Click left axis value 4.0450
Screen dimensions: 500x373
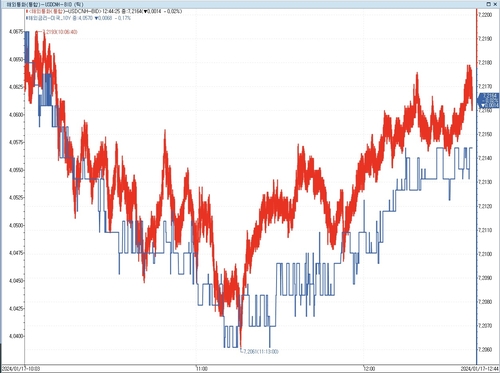pyautogui.click(x=16, y=281)
